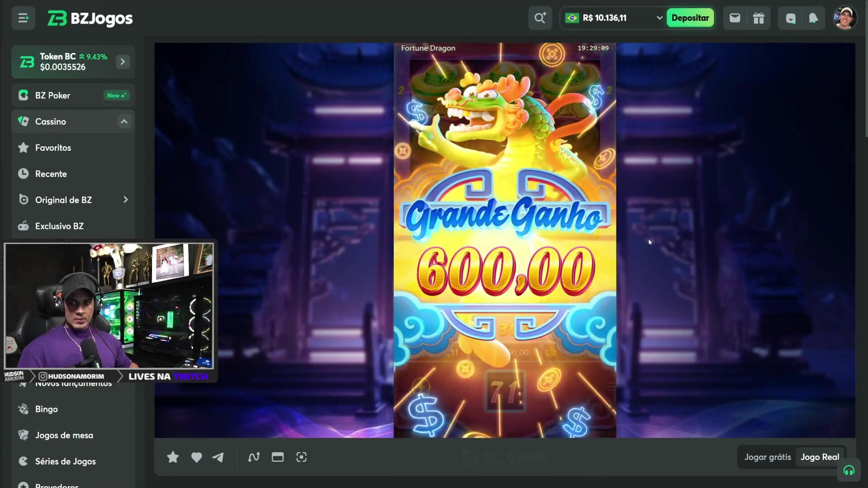Toggle the hamburger sidebar menu
868x488 pixels.
pos(23,18)
